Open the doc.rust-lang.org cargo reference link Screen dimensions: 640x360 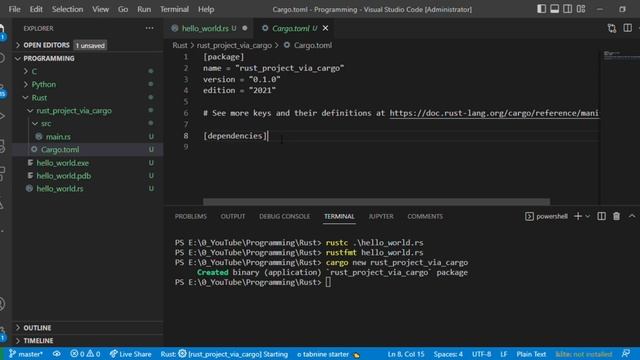click(494, 113)
